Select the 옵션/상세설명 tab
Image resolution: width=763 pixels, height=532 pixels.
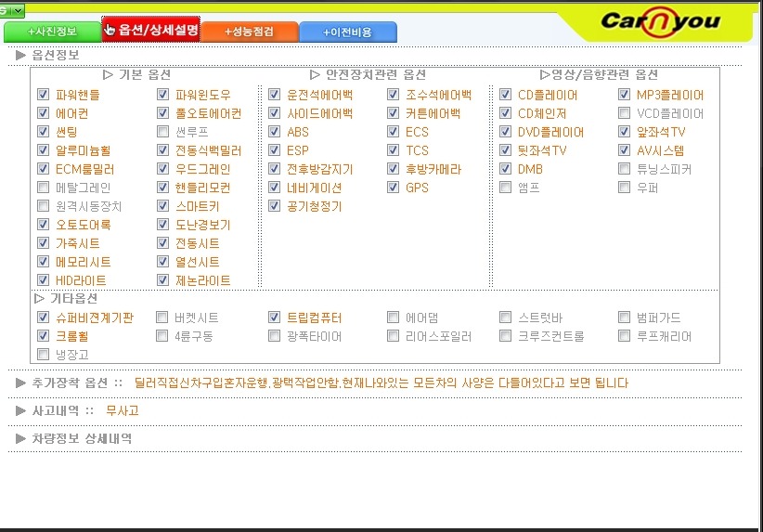(x=151, y=30)
